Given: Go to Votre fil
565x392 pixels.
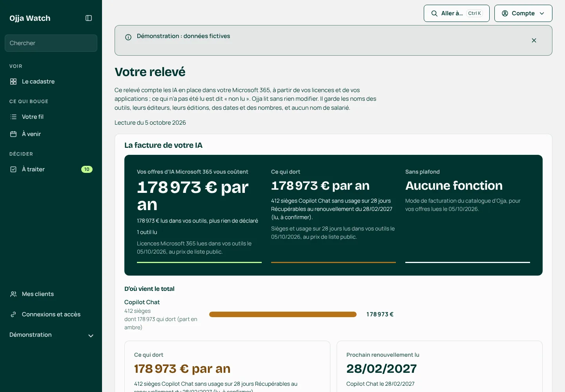Looking at the screenshot, I should [51, 117].
